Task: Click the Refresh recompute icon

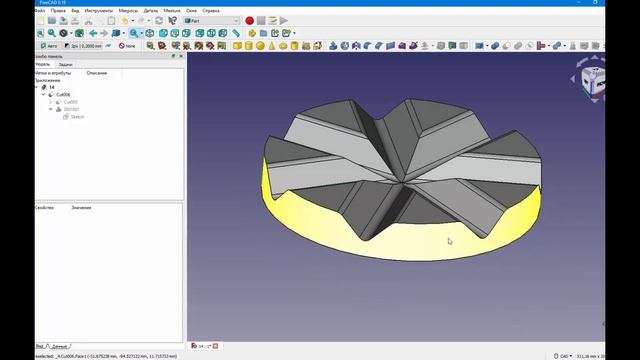Action: (159, 20)
